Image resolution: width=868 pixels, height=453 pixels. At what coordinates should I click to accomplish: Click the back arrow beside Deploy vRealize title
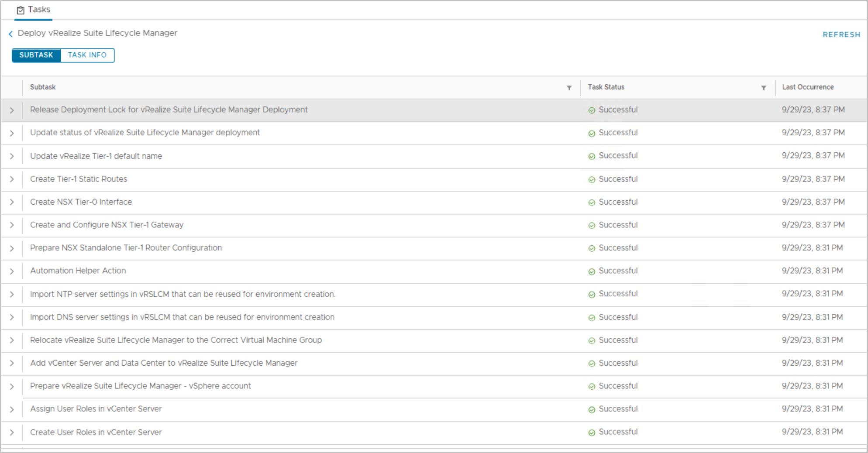pos(10,34)
